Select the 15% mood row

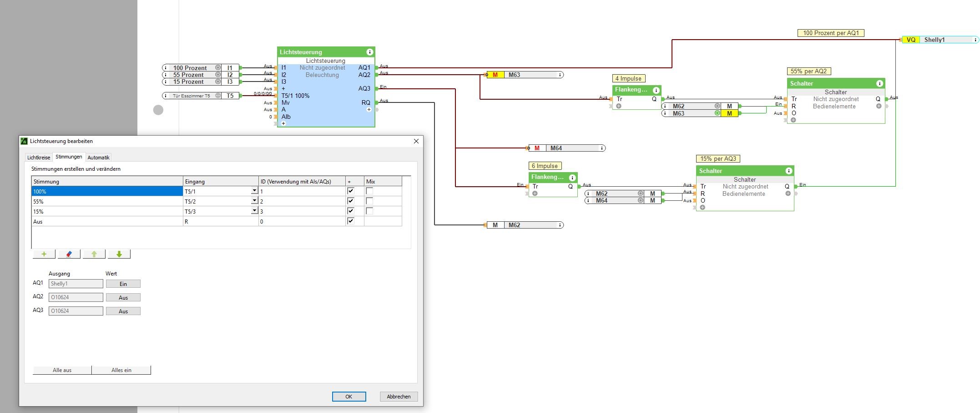pyautogui.click(x=107, y=211)
